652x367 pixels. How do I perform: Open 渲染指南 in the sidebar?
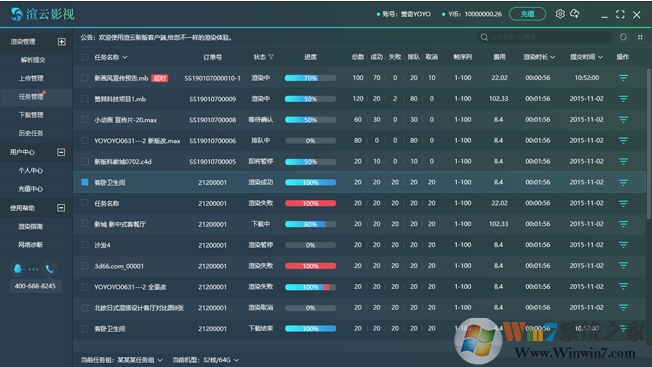point(30,226)
